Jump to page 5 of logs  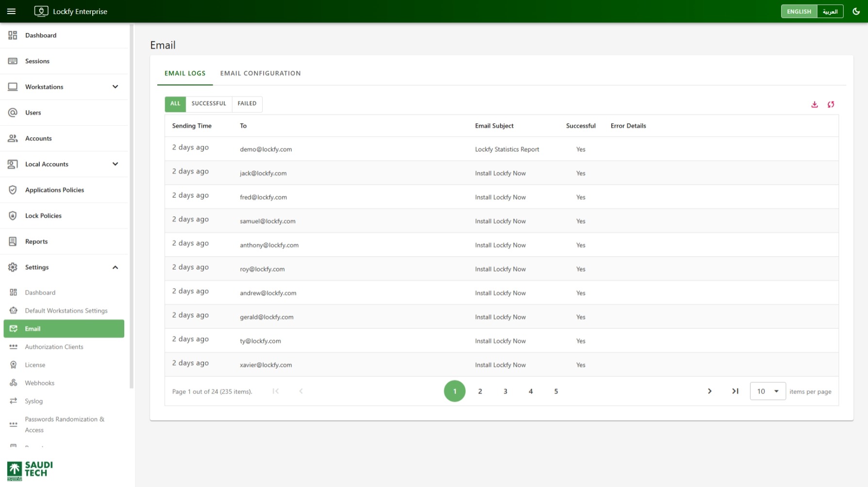click(556, 391)
